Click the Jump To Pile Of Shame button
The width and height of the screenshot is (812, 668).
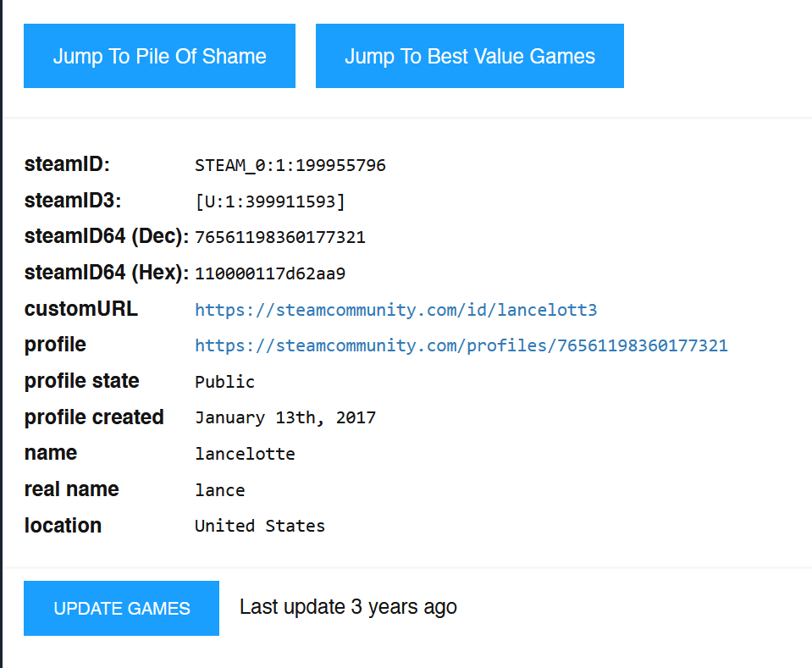[x=159, y=56]
